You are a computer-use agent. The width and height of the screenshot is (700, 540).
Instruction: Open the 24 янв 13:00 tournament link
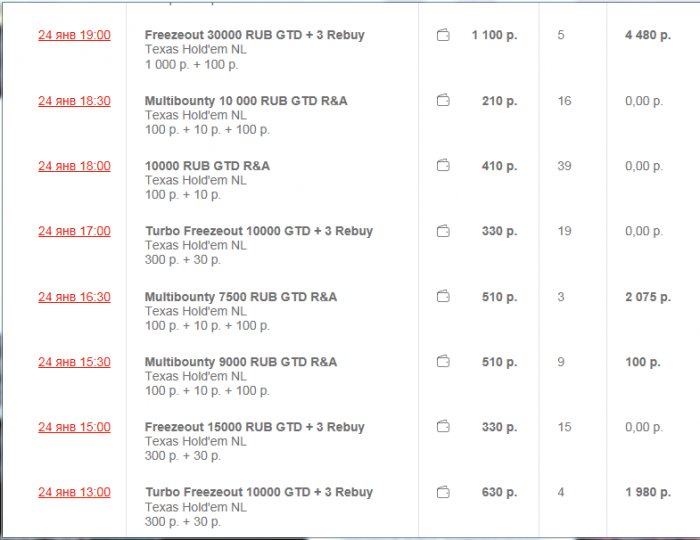(x=74, y=492)
